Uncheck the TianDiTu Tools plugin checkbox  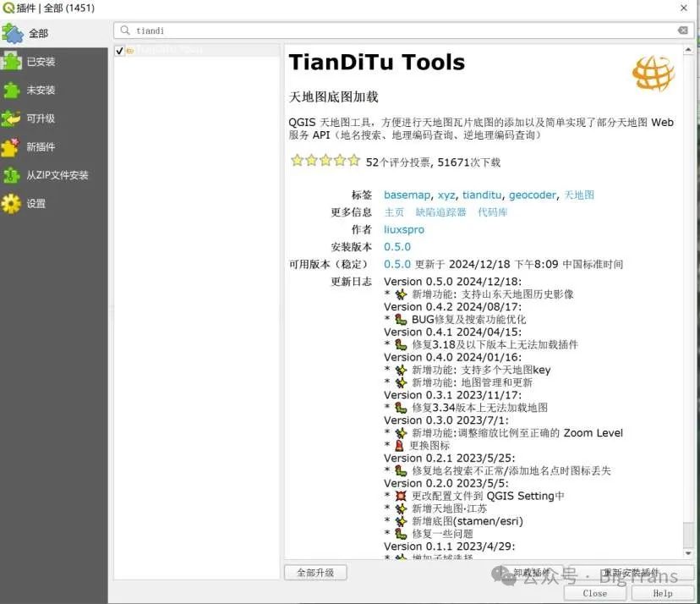point(118,51)
